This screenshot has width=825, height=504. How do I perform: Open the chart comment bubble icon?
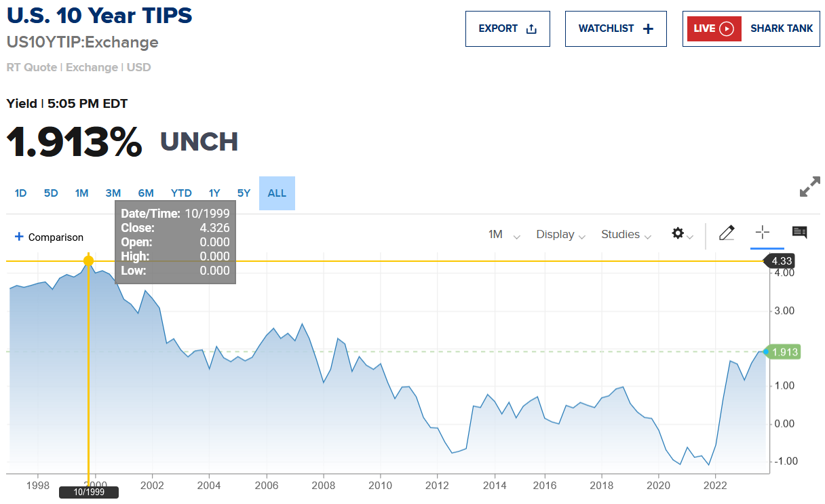pos(799,233)
